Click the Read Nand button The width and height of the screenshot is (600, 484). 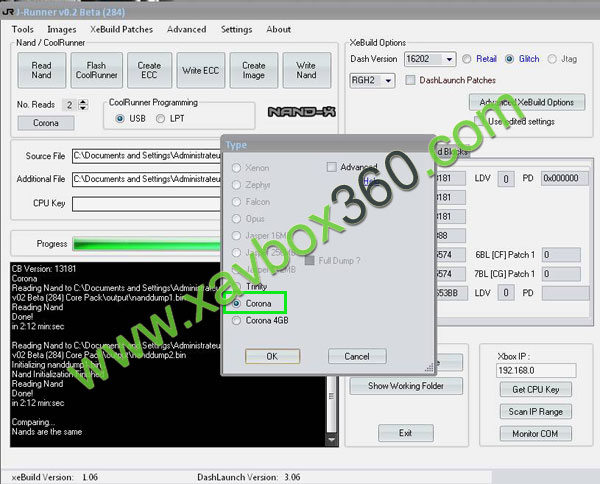pyautogui.click(x=41, y=70)
